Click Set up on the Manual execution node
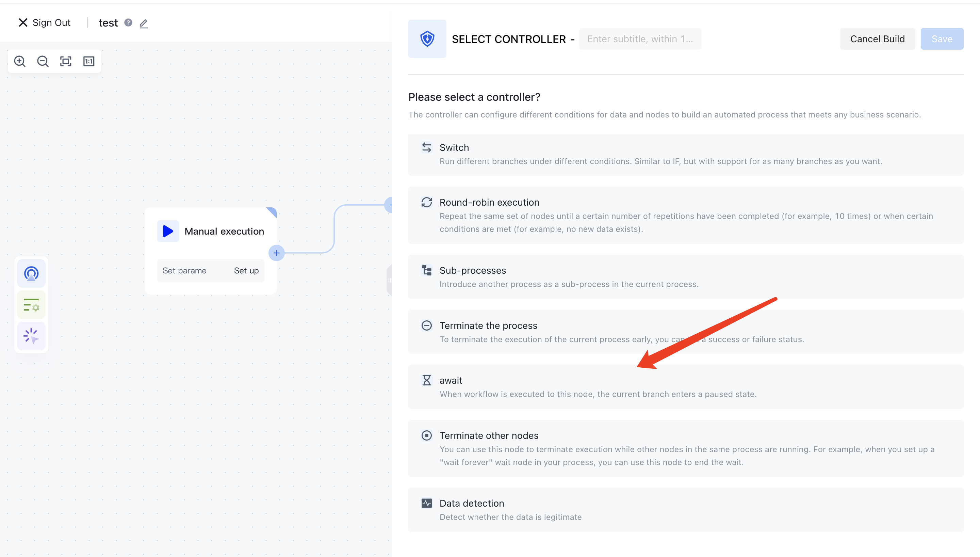This screenshot has height=557, width=980. pyautogui.click(x=246, y=270)
